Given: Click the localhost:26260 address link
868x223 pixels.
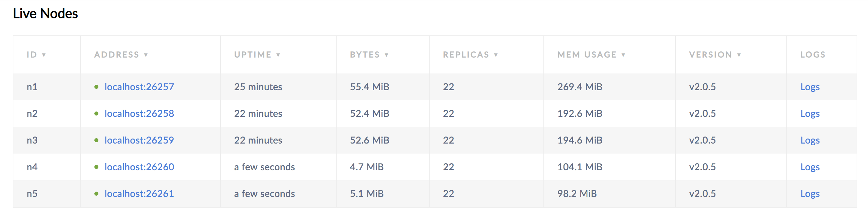Looking at the screenshot, I should [139, 167].
